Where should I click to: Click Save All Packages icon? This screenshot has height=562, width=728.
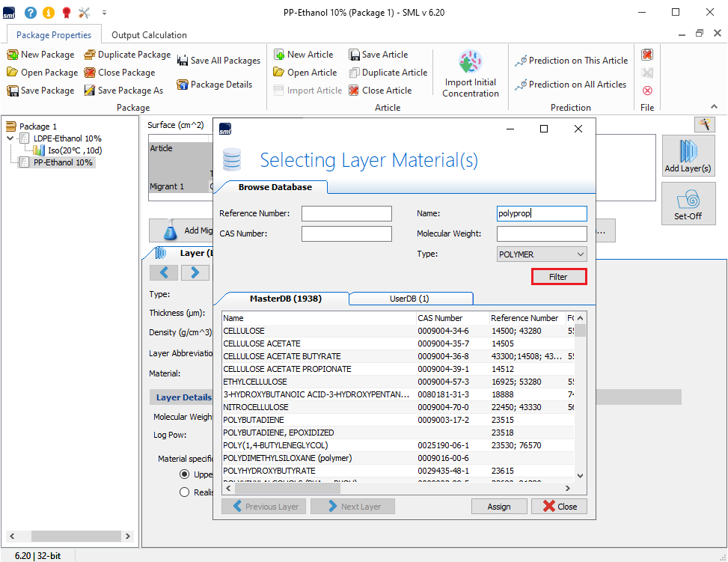[183, 61]
